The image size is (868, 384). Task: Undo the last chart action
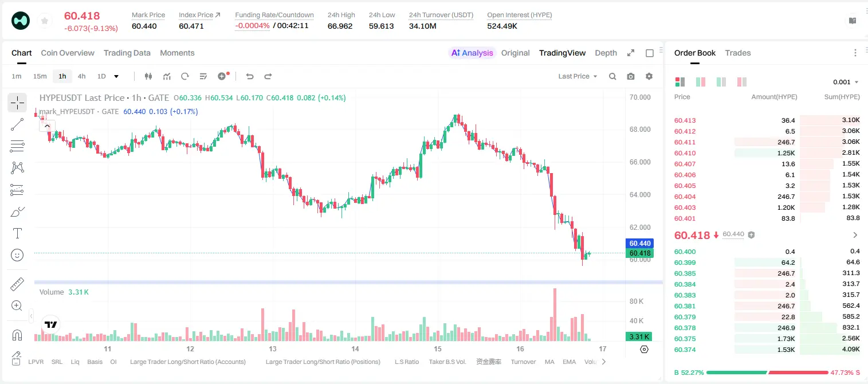coord(250,76)
